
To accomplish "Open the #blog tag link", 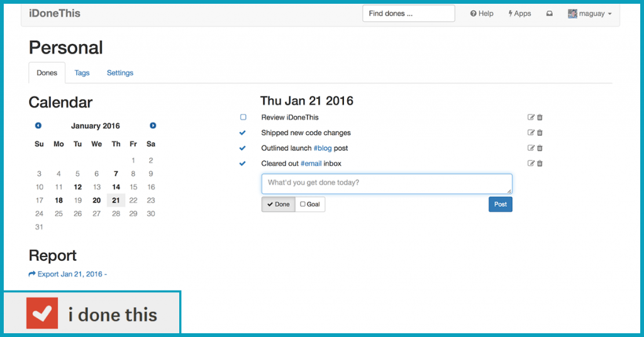I will [x=323, y=148].
